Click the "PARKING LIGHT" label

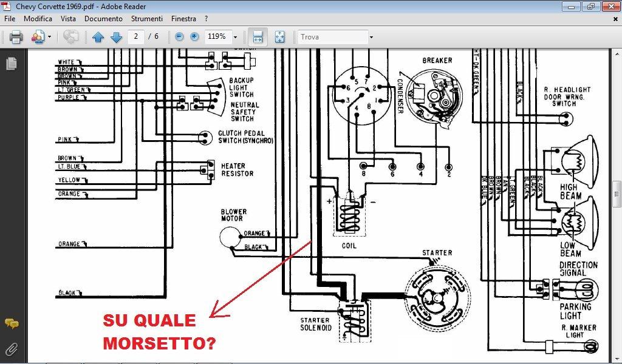575,311
